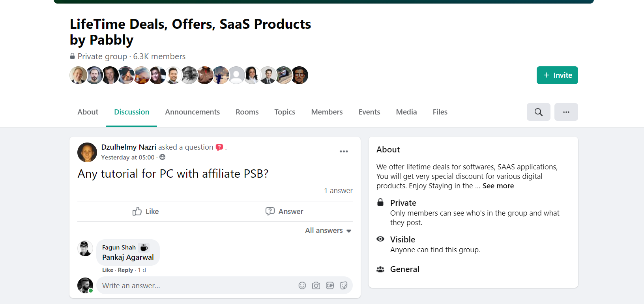Reply to Fagun Shah's comment

pyautogui.click(x=125, y=270)
